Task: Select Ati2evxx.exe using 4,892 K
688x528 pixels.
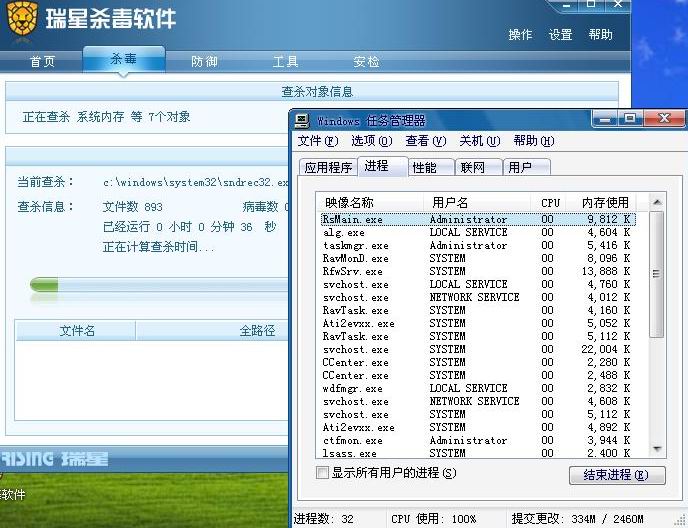Action: tap(478, 427)
